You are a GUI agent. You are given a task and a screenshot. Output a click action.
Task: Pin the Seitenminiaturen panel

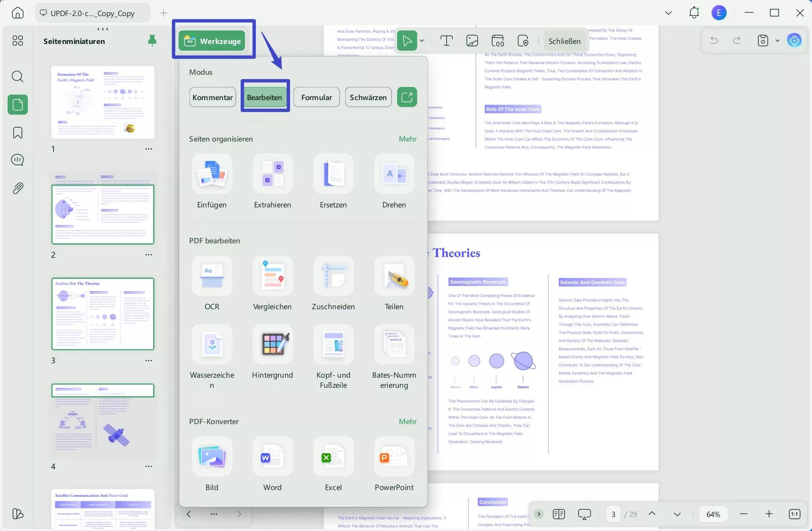152,40
